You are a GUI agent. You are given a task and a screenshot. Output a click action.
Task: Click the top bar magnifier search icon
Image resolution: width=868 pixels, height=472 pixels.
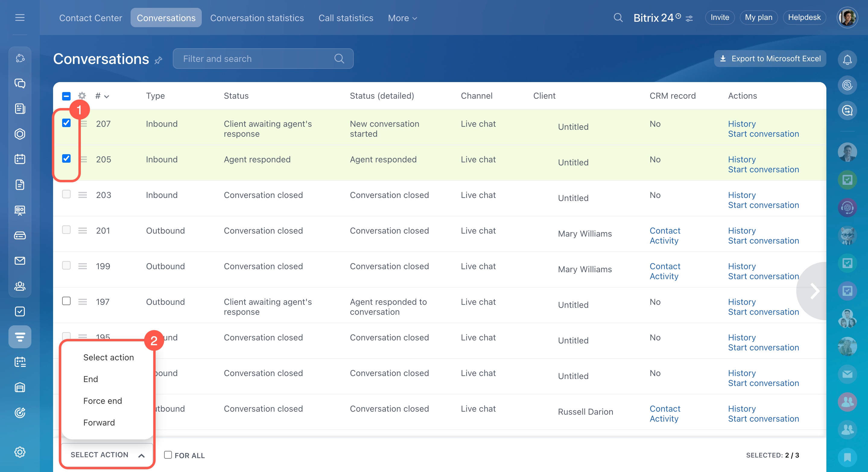pos(618,18)
